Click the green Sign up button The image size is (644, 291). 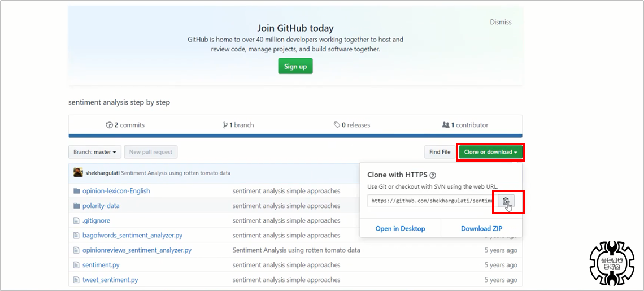(x=295, y=66)
